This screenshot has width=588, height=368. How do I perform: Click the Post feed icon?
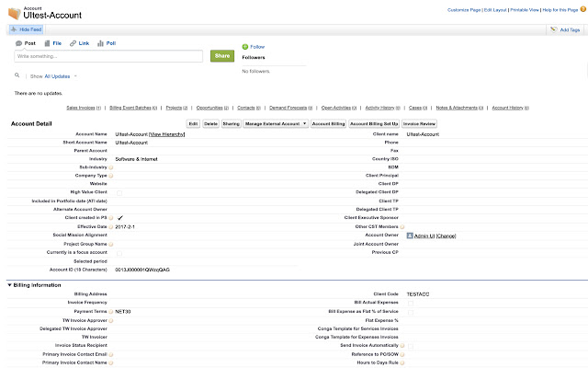tap(18, 43)
